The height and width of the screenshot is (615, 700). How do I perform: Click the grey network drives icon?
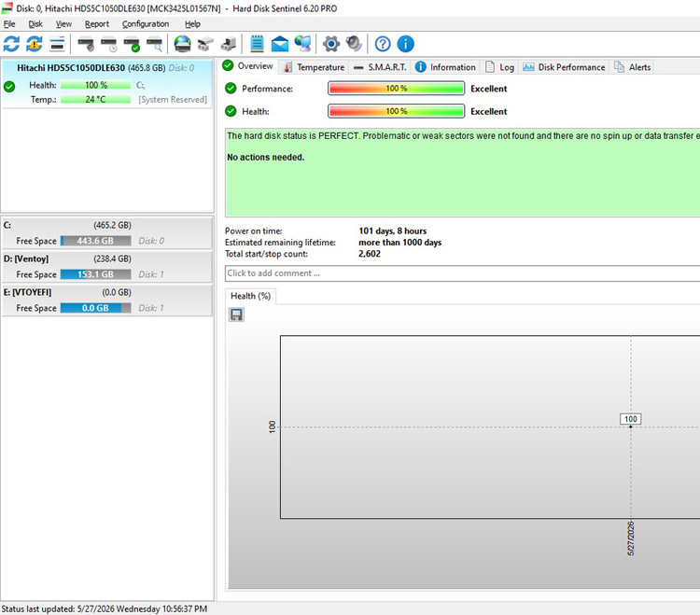[205, 44]
